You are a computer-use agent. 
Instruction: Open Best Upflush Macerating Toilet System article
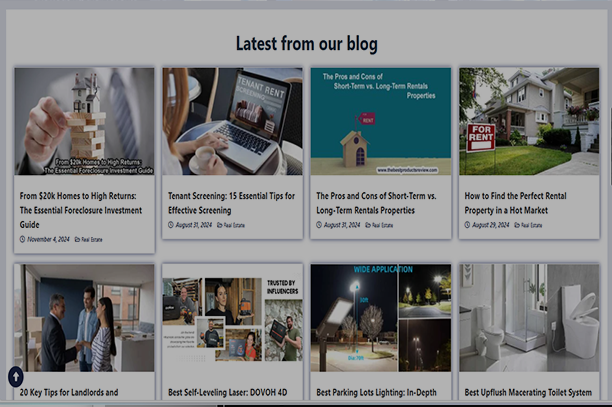click(528, 393)
